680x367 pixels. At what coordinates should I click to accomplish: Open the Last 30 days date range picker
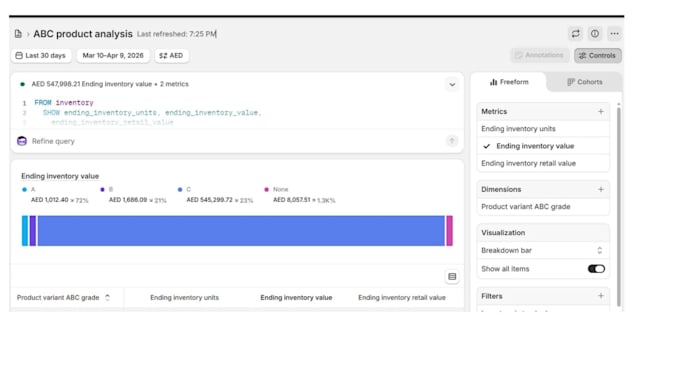click(x=41, y=56)
